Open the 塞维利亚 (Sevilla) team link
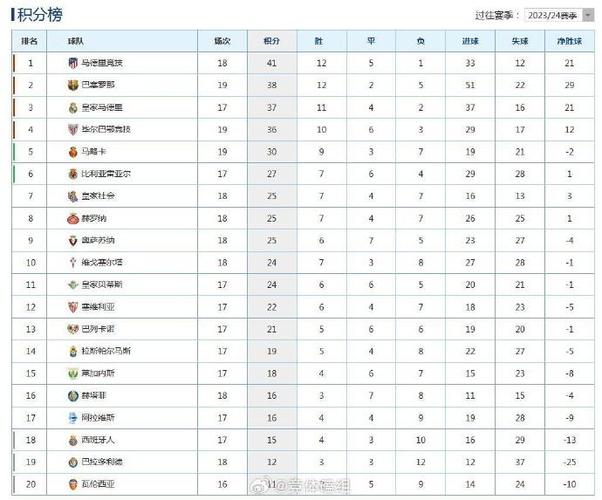602x500 pixels. [x=98, y=307]
